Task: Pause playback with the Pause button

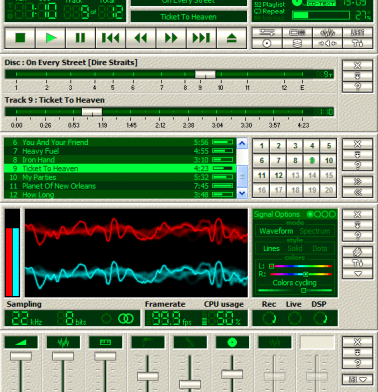Action: pyautogui.click(x=81, y=38)
